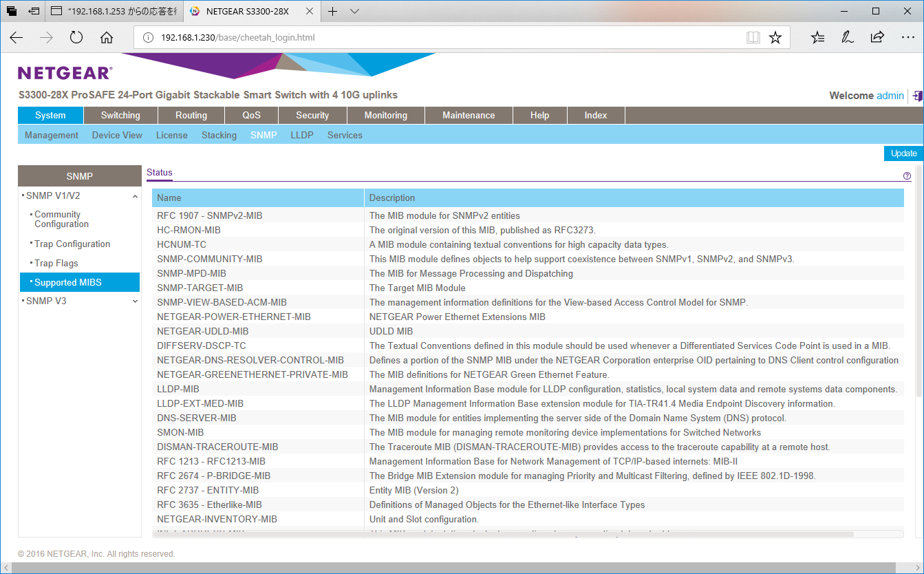Open browser settings and more menu
The height and width of the screenshot is (574, 924).
click(x=907, y=38)
